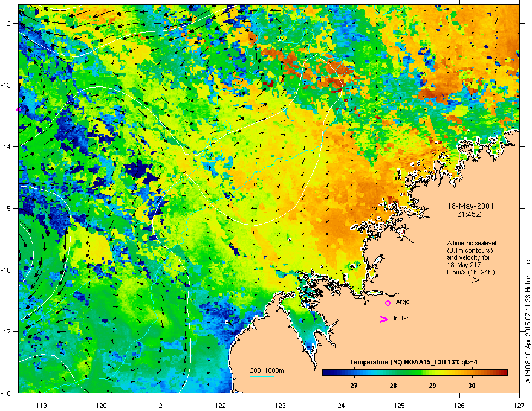The width and height of the screenshot is (532, 411).
Task: Click the 21:45Z time label
Action: pos(469,215)
